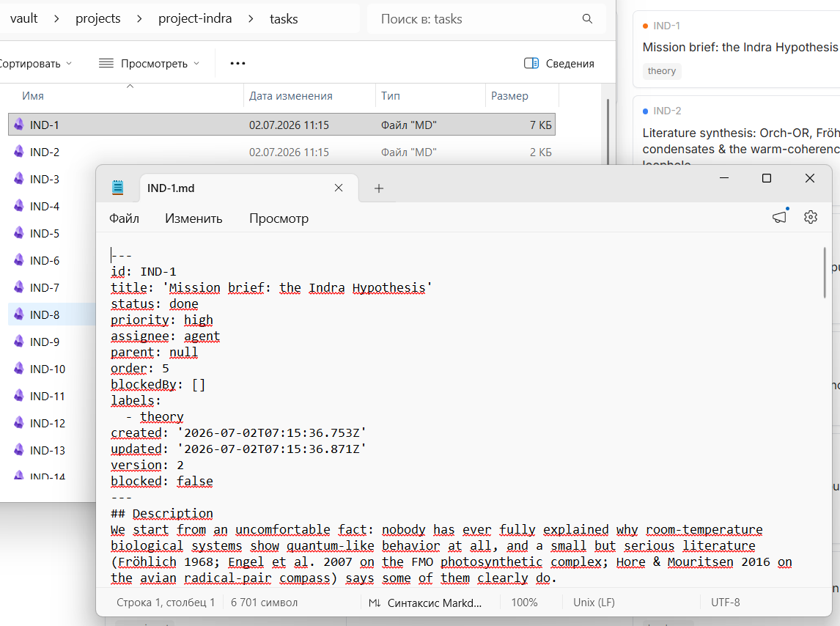Viewport: 840px width, 626px height.
Task: Click the IND-2 file icon in Explorer
Action: click(19, 152)
